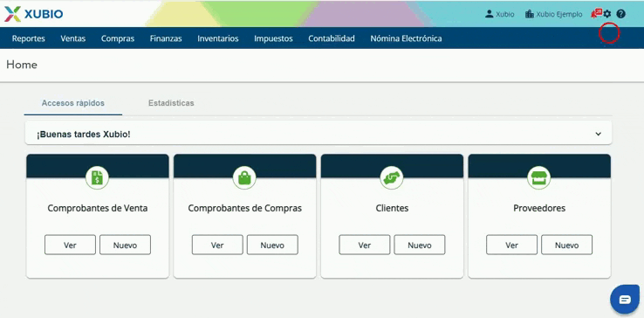This screenshot has height=318, width=644.
Task: Switch to the Estadísticas tab
Action: pyautogui.click(x=171, y=103)
